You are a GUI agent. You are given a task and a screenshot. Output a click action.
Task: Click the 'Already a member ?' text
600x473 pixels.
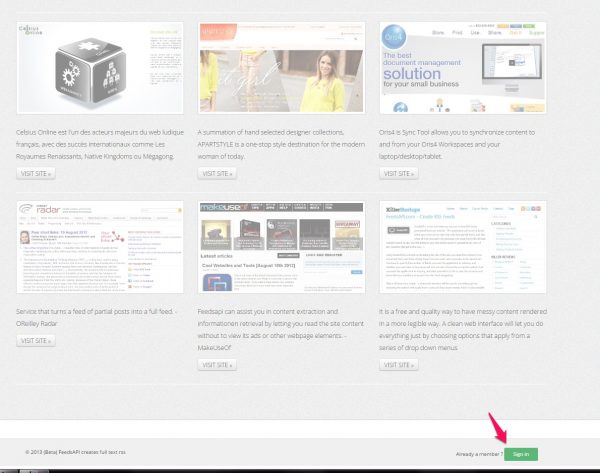pos(471,454)
